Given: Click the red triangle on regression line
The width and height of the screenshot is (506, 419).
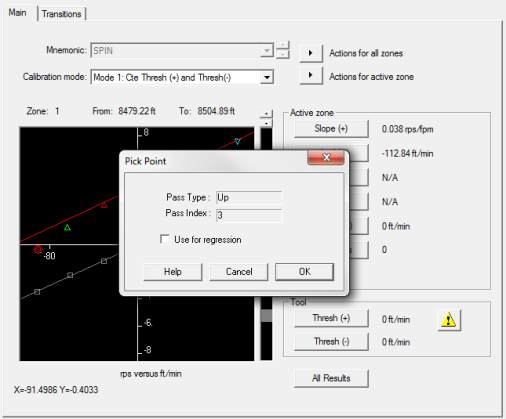Looking at the screenshot, I should pos(104,205).
